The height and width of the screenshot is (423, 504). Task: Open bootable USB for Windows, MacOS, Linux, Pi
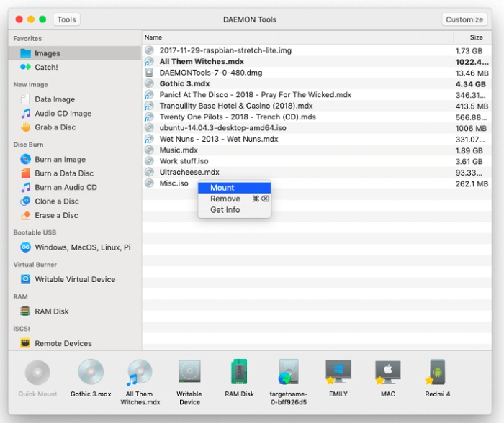[x=83, y=247]
